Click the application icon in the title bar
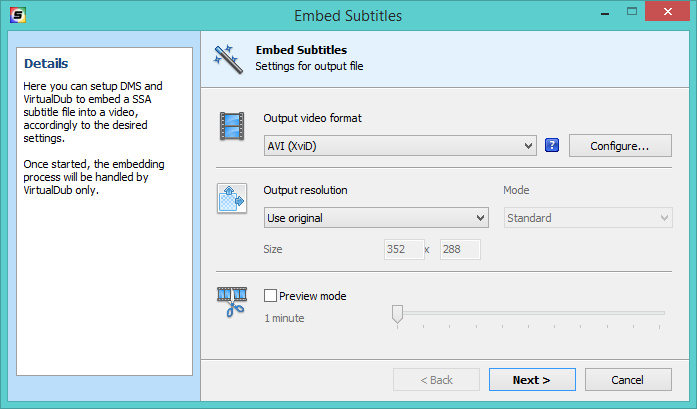 coord(17,15)
